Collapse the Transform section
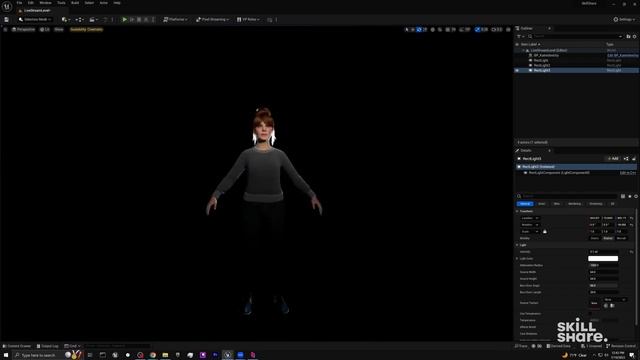Image resolution: width=640 pixels, height=360 pixels. point(518,211)
